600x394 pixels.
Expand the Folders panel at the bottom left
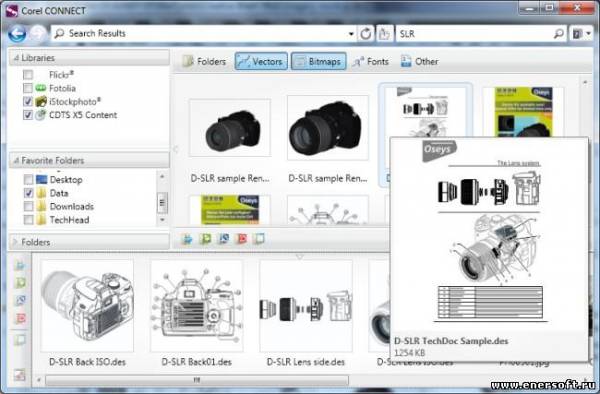coord(89,242)
